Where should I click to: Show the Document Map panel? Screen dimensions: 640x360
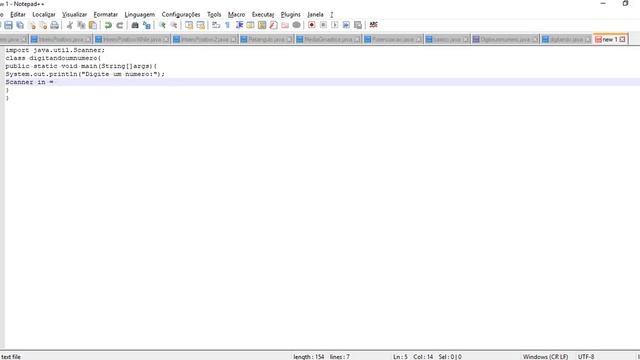262,25
